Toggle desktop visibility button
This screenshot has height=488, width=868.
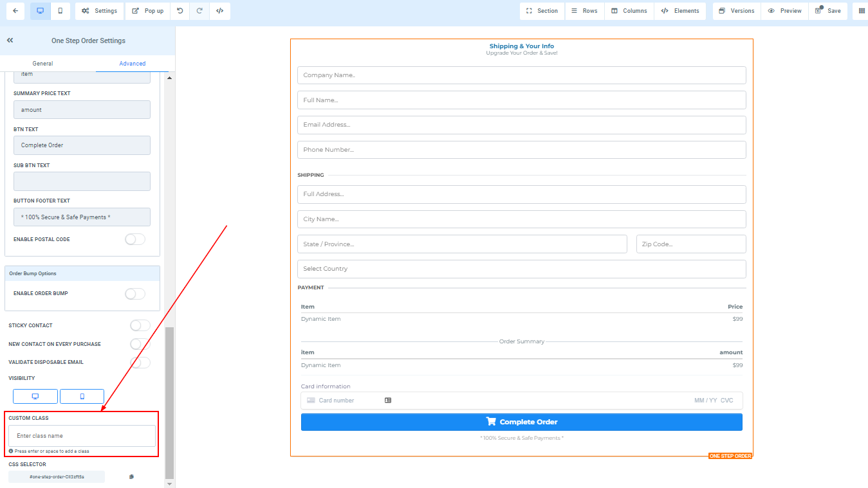35,396
